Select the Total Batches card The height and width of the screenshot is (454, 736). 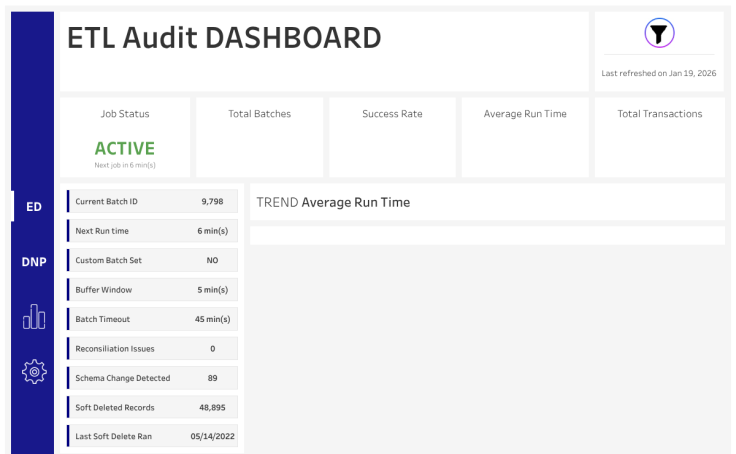pyautogui.click(x=259, y=137)
